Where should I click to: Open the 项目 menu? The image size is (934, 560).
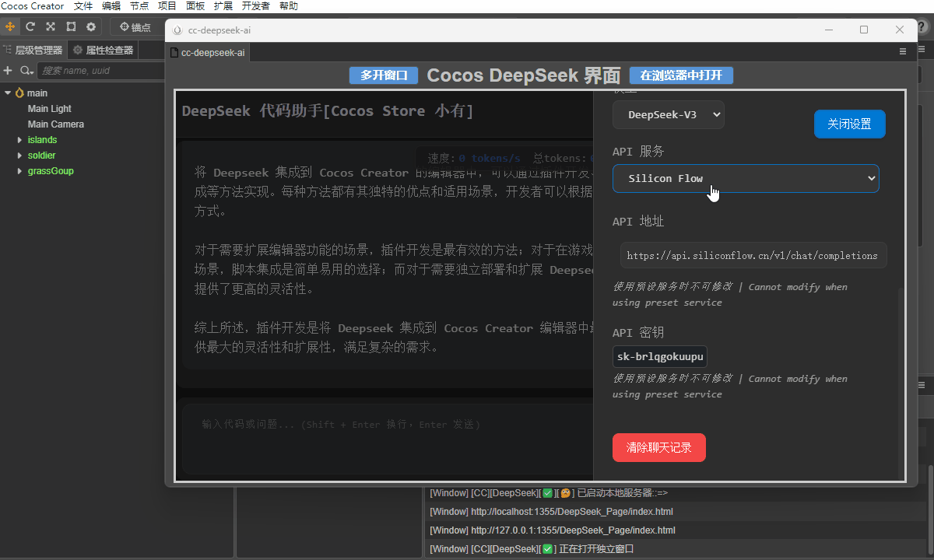(x=167, y=6)
